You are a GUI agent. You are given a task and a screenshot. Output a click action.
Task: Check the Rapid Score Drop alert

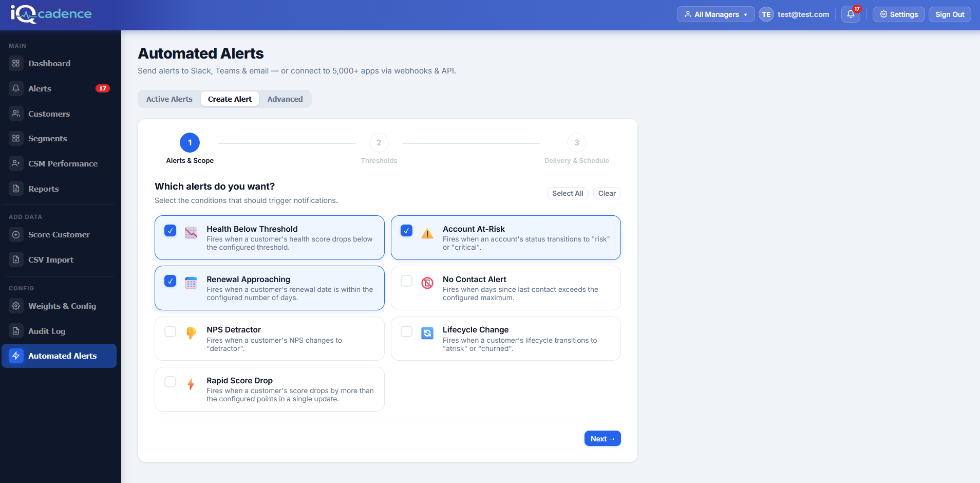(170, 381)
